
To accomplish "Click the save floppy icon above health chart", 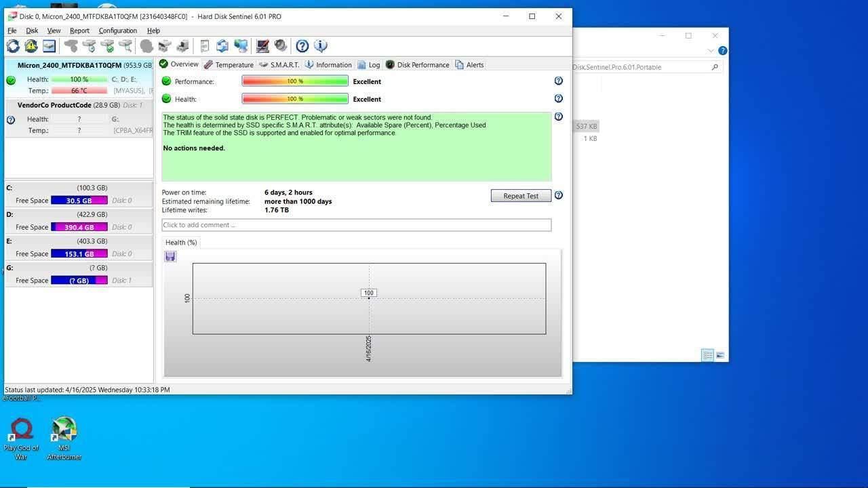I will (170, 256).
